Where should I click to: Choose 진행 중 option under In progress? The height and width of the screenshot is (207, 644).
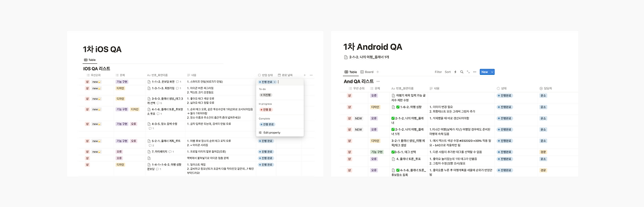(266, 110)
